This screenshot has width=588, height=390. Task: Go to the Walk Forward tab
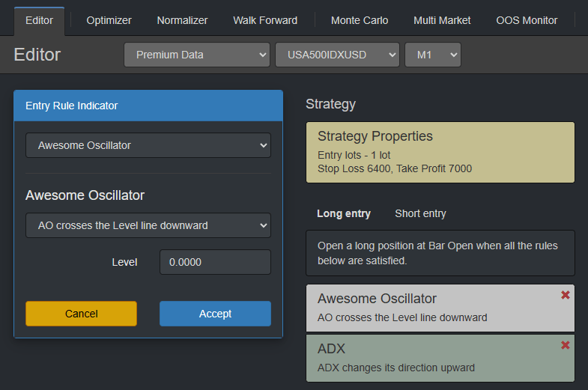[x=265, y=20]
